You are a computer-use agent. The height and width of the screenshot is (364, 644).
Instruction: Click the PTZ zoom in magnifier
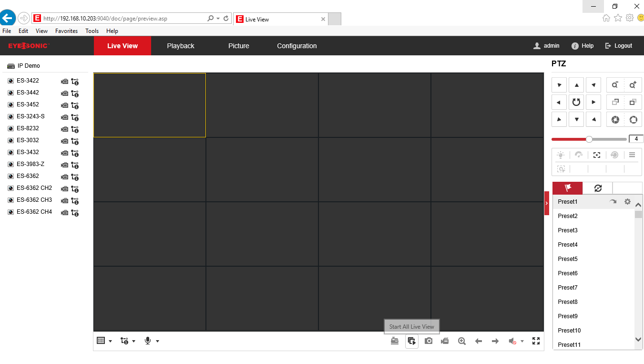[633, 85]
